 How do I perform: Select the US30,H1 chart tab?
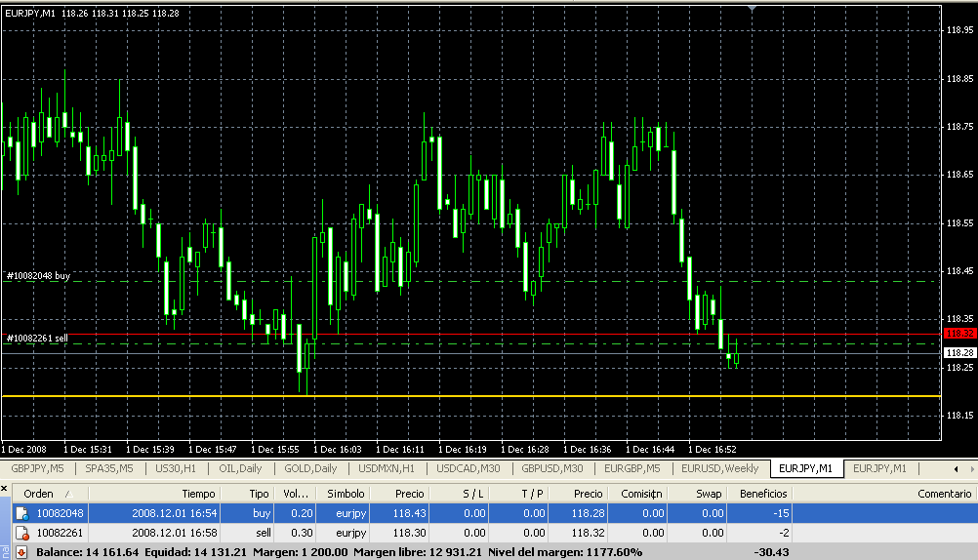point(175,468)
